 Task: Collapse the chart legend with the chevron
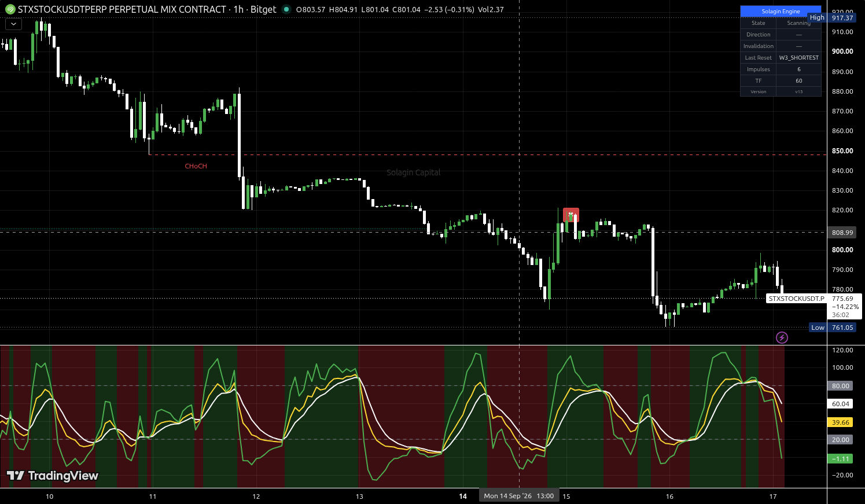(13, 24)
